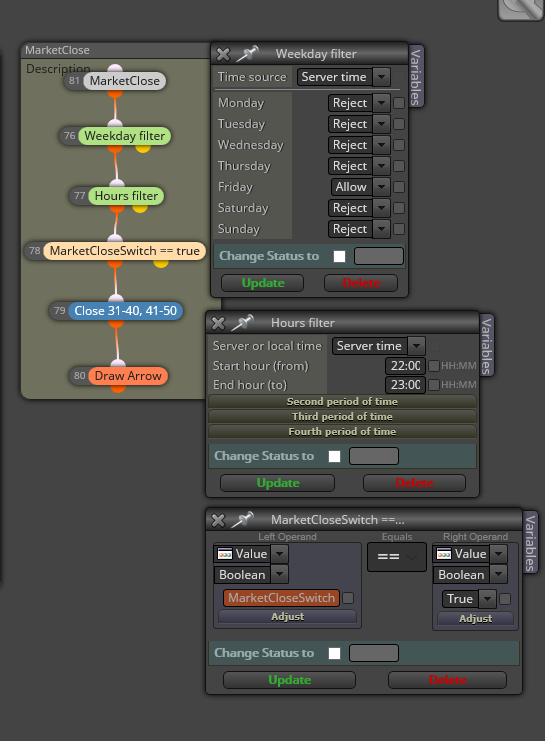This screenshot has height=741, width=545.
Task: Open the Saturday Reject dropdown
Action: tap(359, 208)
